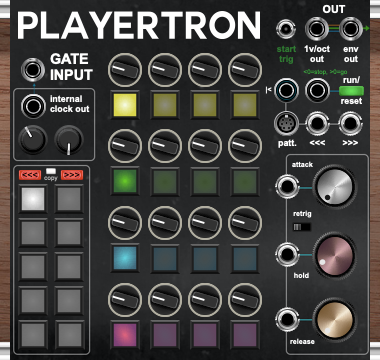This screenshot has height=360, width=380.
Task: Click the release CV input jack
Action: point(287,320)
